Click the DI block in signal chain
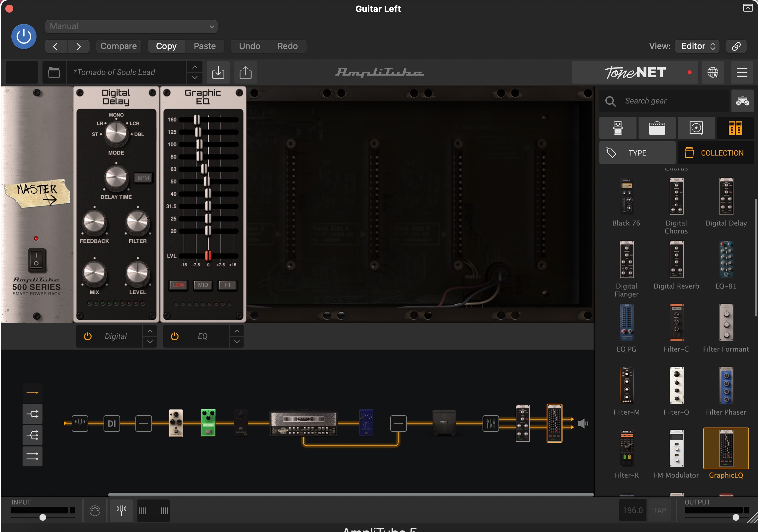 [x=112, y=424]
